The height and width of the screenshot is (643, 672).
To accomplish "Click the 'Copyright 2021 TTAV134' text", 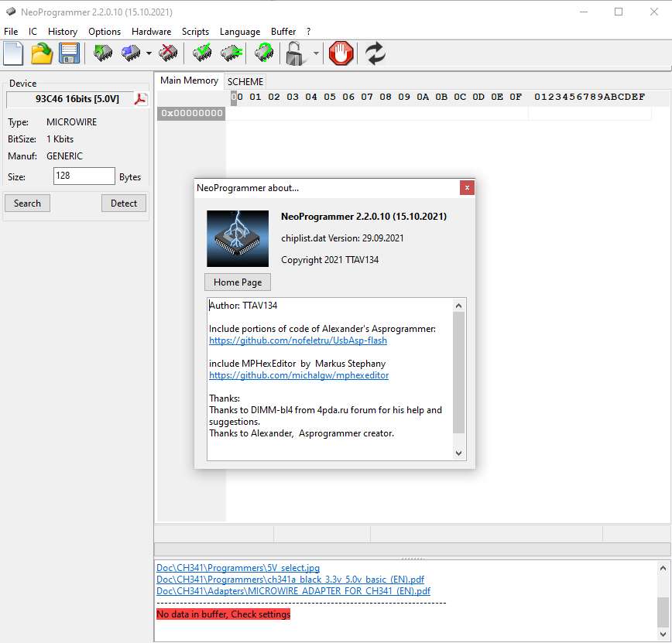I will click(330, 260).
